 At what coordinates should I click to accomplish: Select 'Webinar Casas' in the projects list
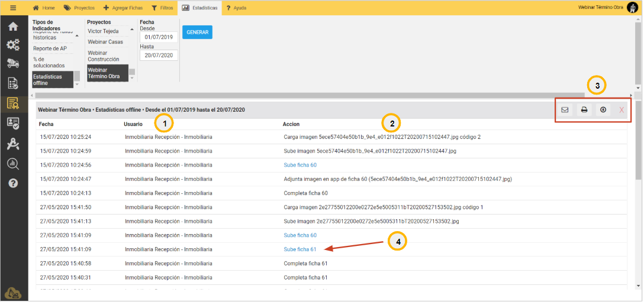[x=105, y=42]
